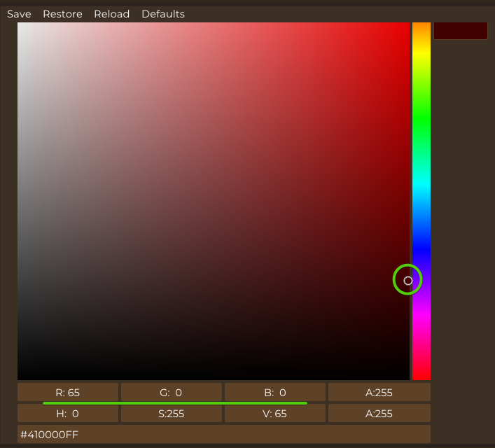Open the Restore menu item
Screen dimensions: 495x448
tap(62, 14)
